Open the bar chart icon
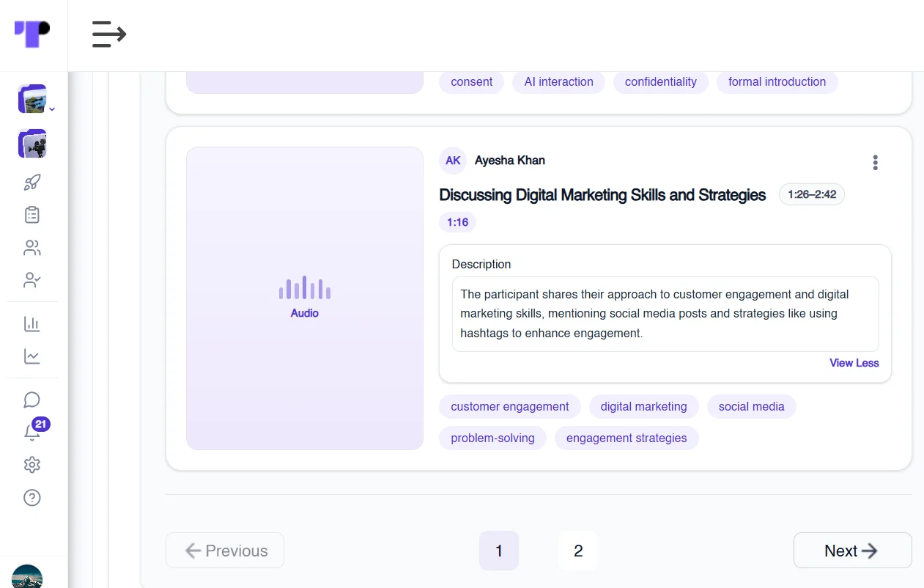 pyautogui.click(x=32, y=324)
